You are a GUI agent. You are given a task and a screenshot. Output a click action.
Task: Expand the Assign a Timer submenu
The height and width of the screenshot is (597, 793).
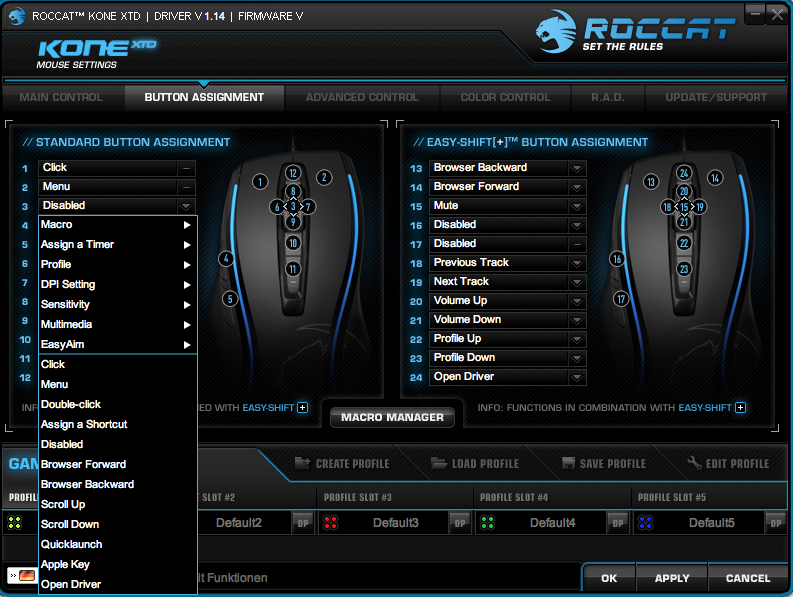(118, 244)
